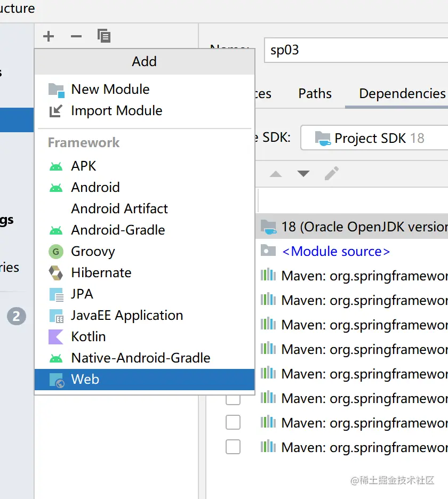Screen dimensions: 448x499
Task: Click the Module source link
Action: tap(336, 252)
